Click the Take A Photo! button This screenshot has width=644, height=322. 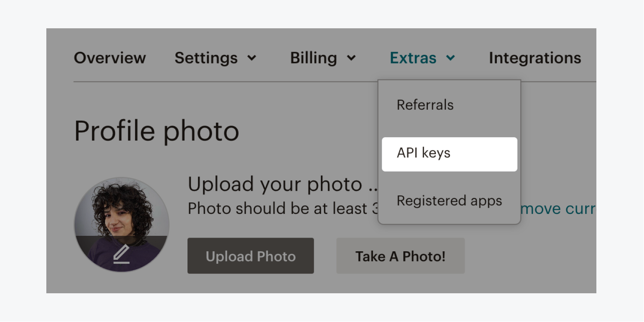click(400, 256)
